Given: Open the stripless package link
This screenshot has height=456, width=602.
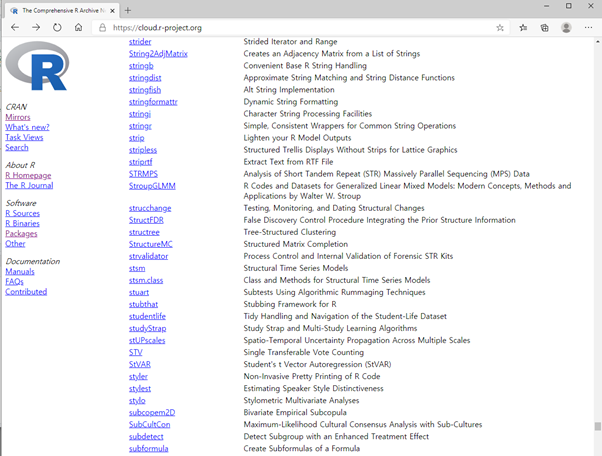Looking at the screenshot, I should 143,150.
